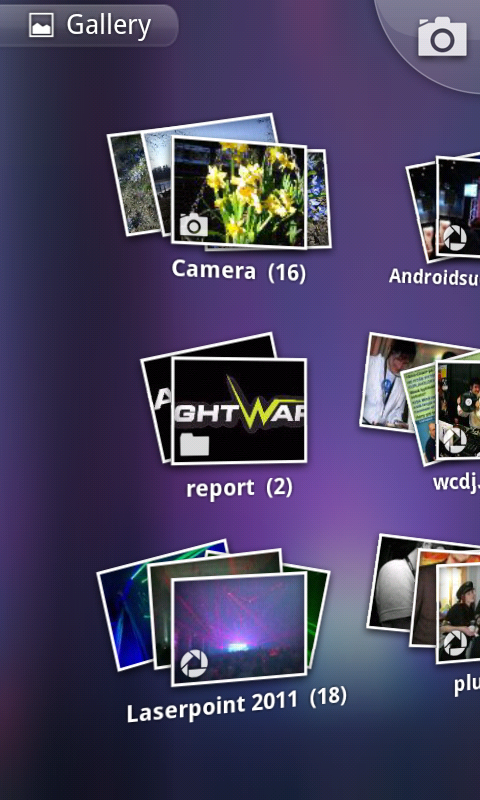480x800 pixels.
Task: Tap the Gallery picture icon in header
Action: pyautogui.click(x=41, y=25)
